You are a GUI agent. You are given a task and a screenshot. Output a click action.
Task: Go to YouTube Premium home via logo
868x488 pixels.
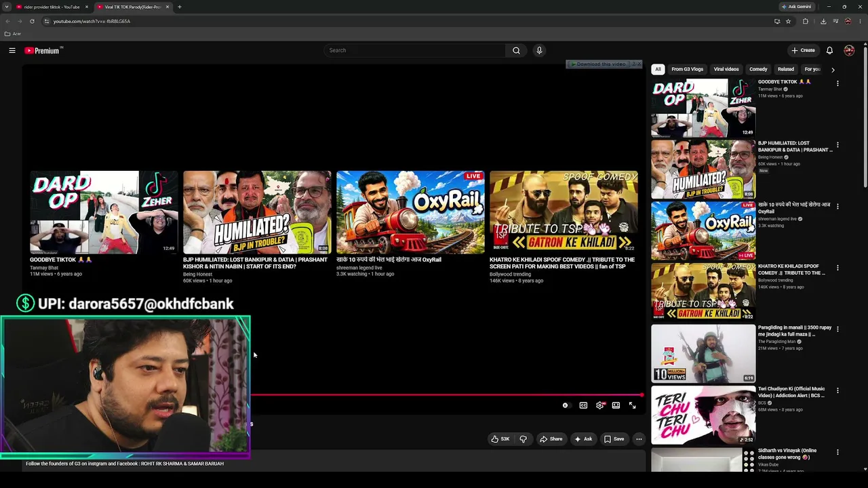[x=42, y=51]
